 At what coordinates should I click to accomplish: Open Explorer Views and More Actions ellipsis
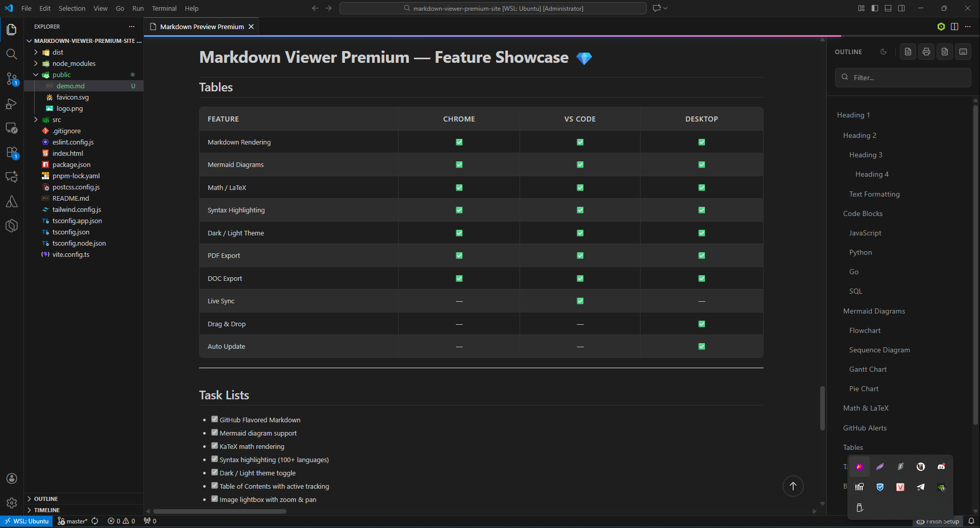coord(132,27)
